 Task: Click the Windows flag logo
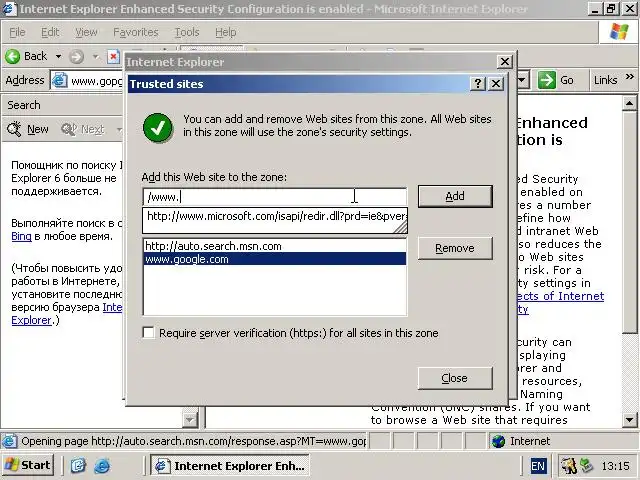(619, 31)
